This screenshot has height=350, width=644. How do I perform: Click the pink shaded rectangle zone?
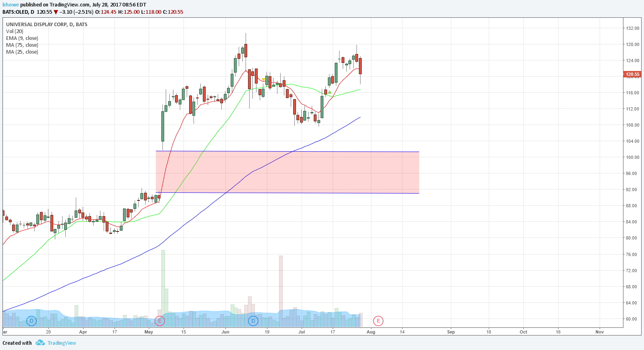pos(287,172)
